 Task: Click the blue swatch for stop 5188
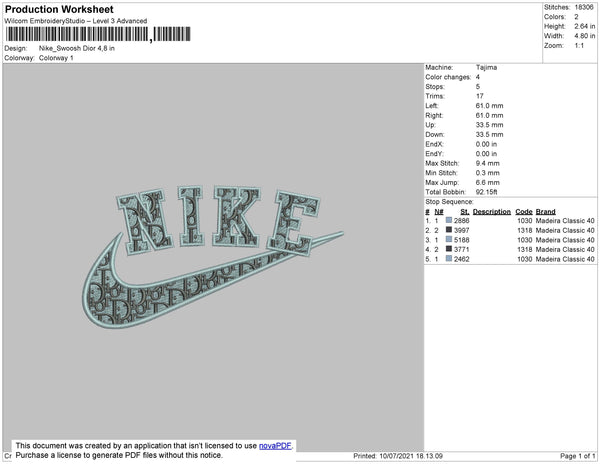point(449,239)
